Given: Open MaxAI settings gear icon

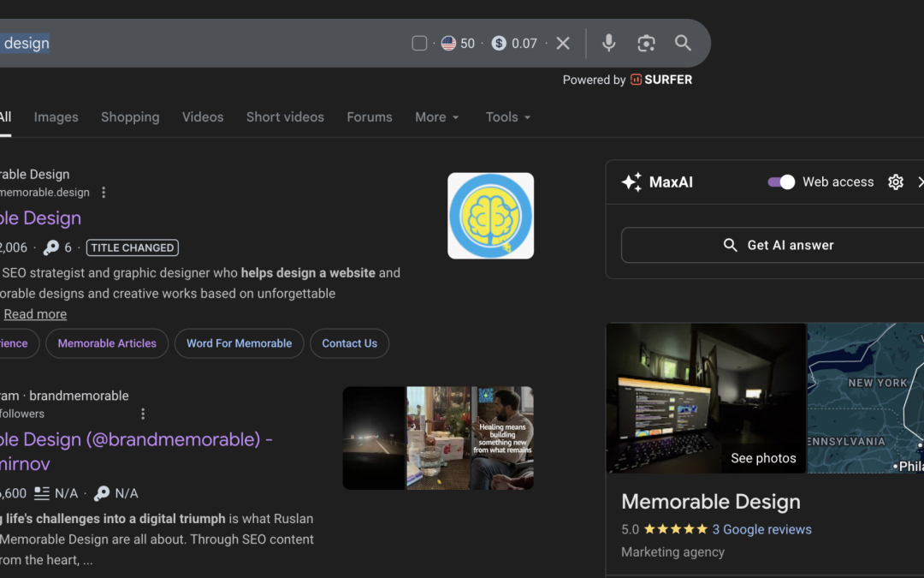Looking at the screenshot, I should (896, 182).
